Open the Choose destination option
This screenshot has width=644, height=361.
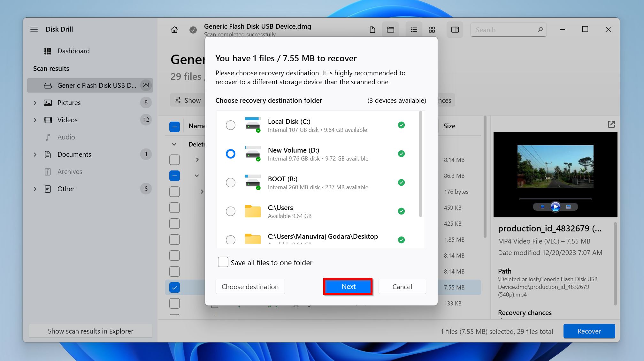point(250,286)
